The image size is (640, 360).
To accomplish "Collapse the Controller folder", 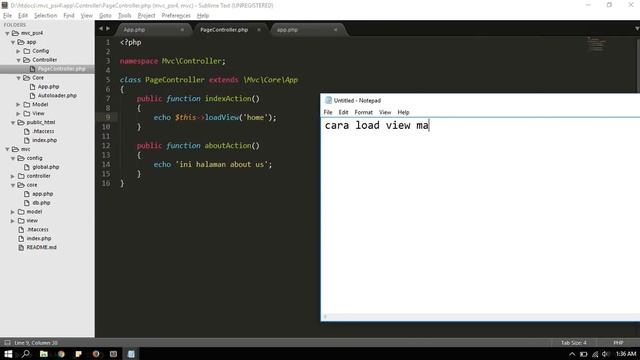I will tap(18, 60).
